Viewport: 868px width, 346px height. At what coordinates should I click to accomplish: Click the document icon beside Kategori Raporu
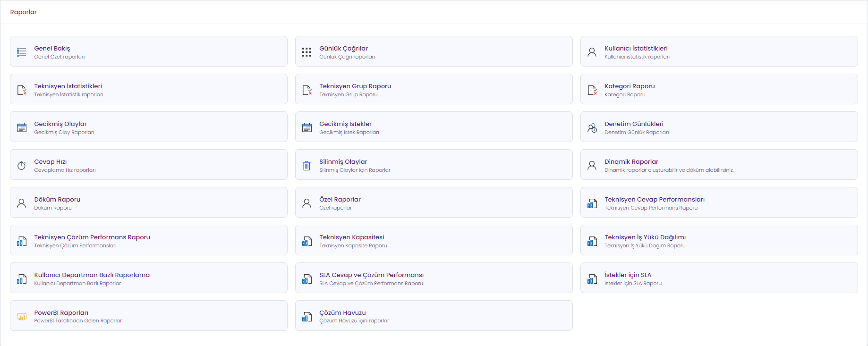(x=592, y=90)
